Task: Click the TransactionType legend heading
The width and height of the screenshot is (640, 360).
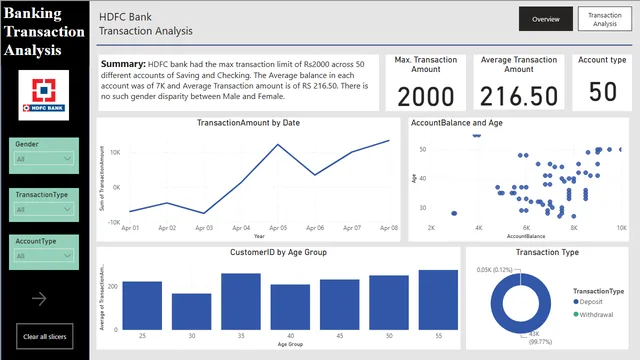Action: (598, 291)
